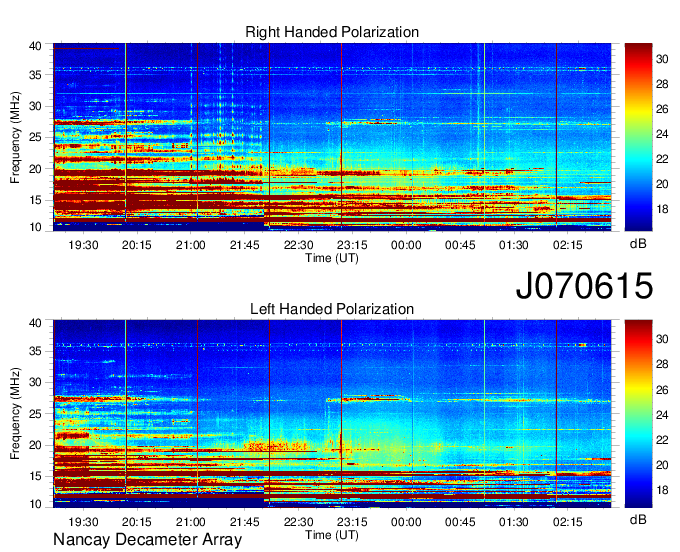Click the 20 MHz tick of Left Handed plot
680x552 pixels.
(35, 445)
